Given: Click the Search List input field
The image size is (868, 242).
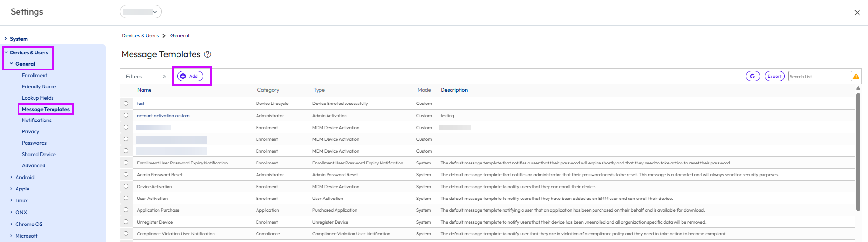Looking at the screenshot, I should [820, 76].
